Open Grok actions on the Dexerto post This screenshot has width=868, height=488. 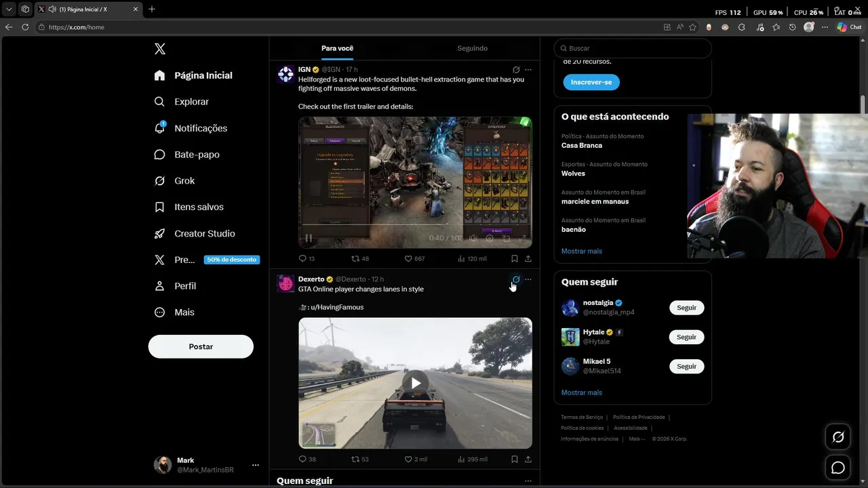coord(516,279)
